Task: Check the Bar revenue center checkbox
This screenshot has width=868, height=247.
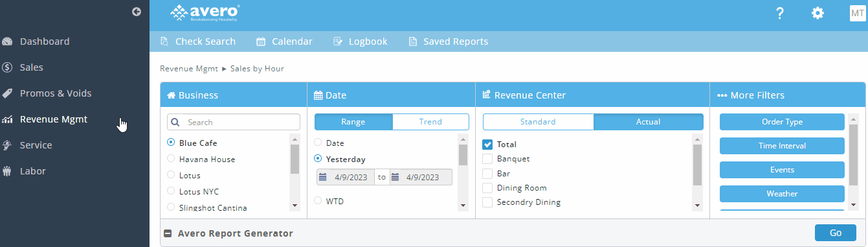Action: (488, 174)
